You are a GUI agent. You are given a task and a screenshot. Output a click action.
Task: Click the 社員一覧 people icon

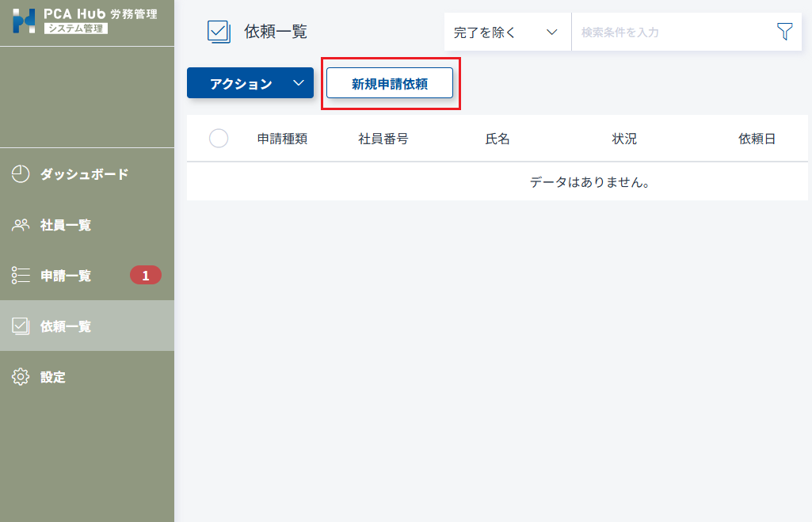pyautogui.click(x=21, y=225)
